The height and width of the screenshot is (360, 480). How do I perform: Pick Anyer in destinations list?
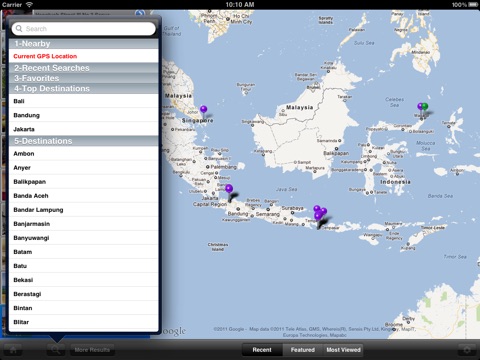[83, 168]
